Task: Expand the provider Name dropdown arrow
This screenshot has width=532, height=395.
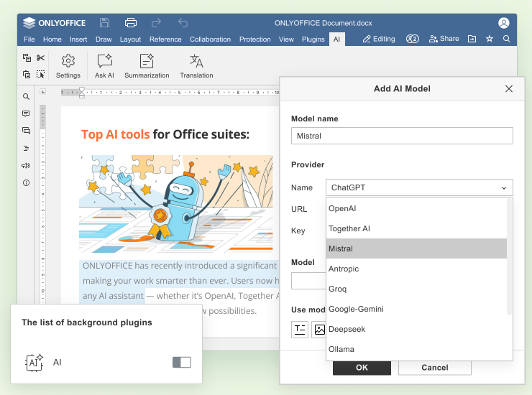Action: [504, 188]
